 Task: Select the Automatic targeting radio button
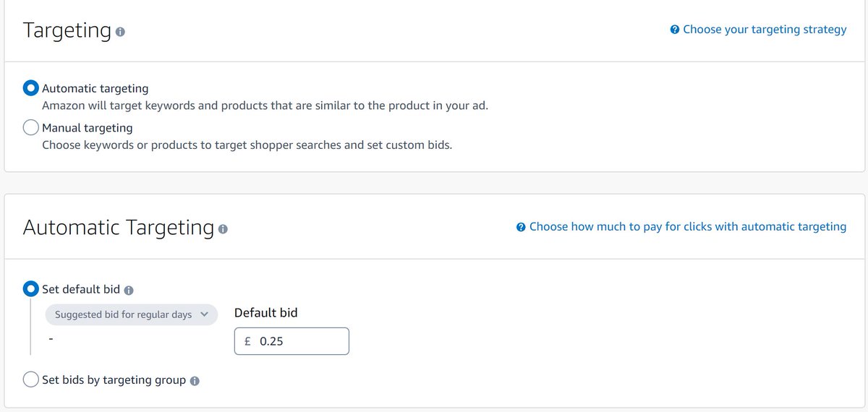point(31,88)
